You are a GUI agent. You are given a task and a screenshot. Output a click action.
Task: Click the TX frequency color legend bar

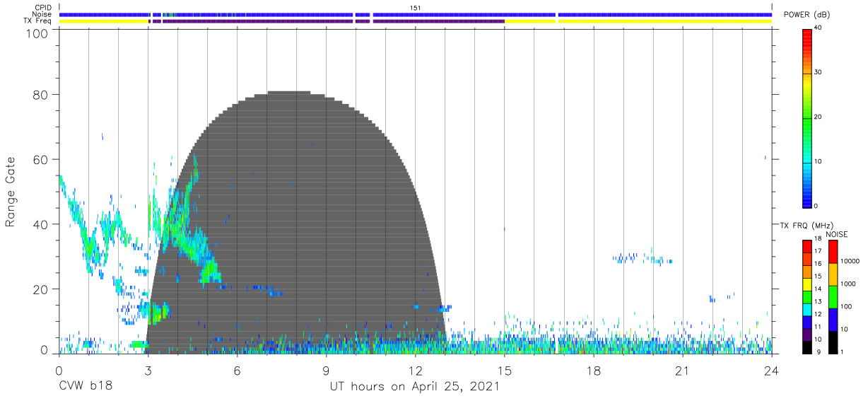[807, 296]
